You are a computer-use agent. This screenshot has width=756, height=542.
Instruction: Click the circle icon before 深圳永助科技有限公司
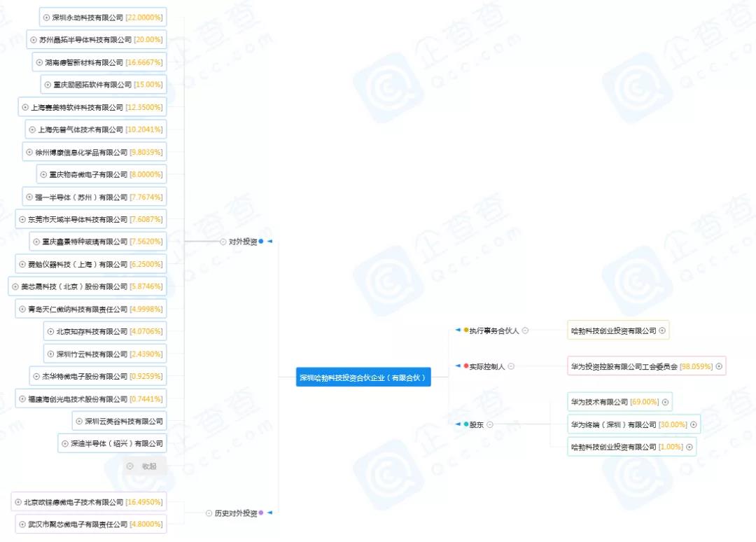[x=45, y=17]
